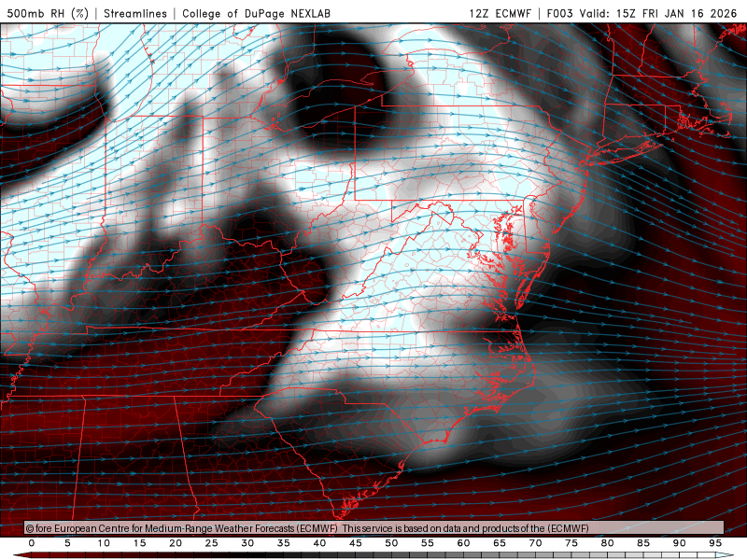Choose the "75" RH legend label
747x560 pixels.
click(x=571, y=543)
